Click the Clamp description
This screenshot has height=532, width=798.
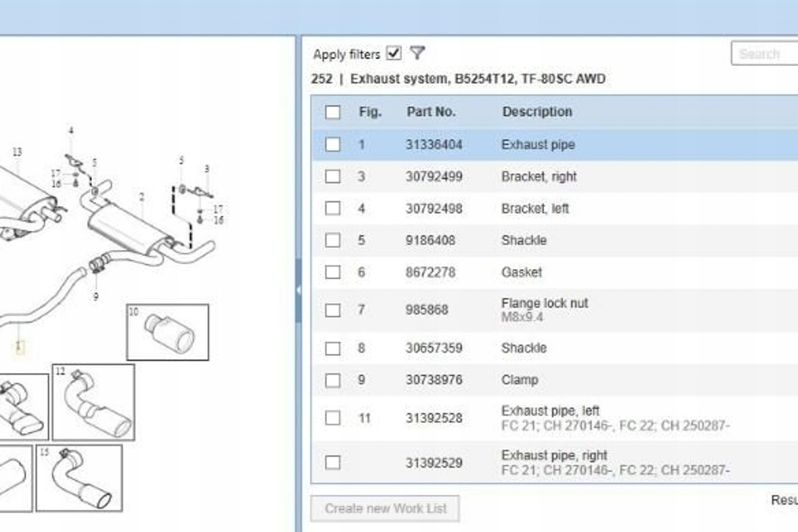[x=520, y=380]
